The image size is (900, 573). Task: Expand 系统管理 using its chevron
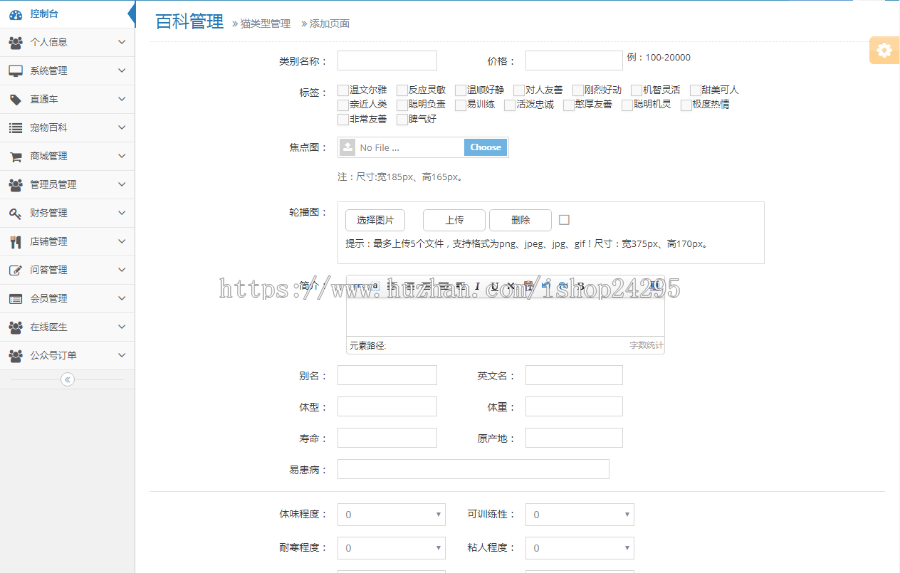click(x=122, y=71)
